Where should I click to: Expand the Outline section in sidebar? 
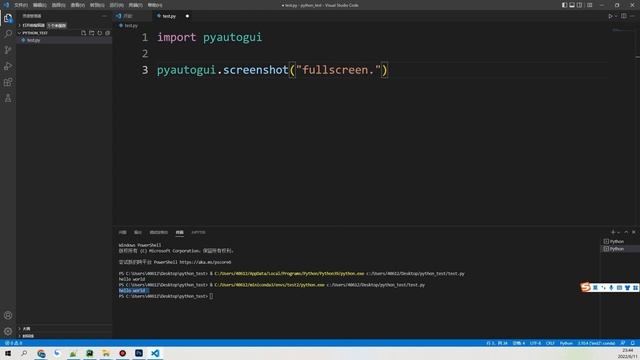[x=64, y=329]
